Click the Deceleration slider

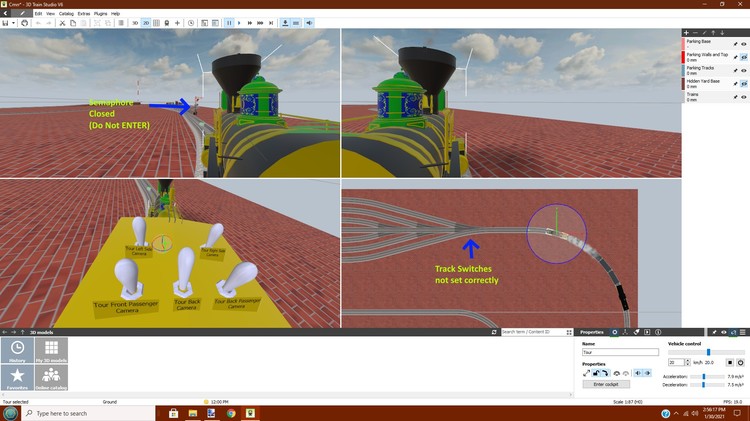(708, 385)
